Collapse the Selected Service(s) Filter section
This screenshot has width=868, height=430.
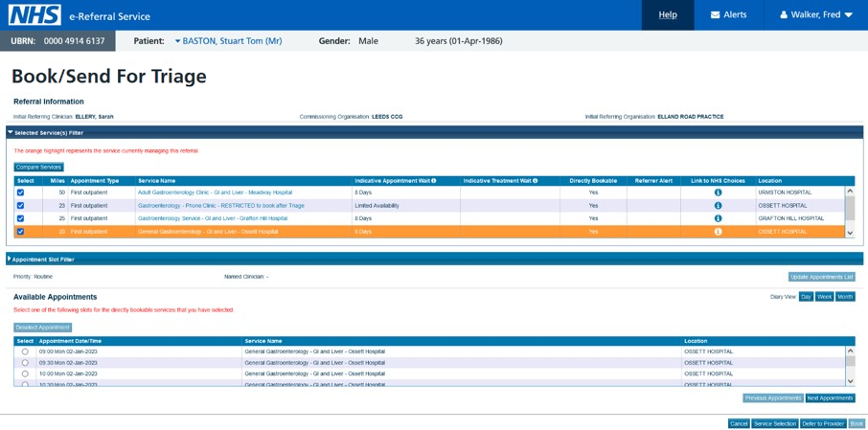click(x=11, y=132)
